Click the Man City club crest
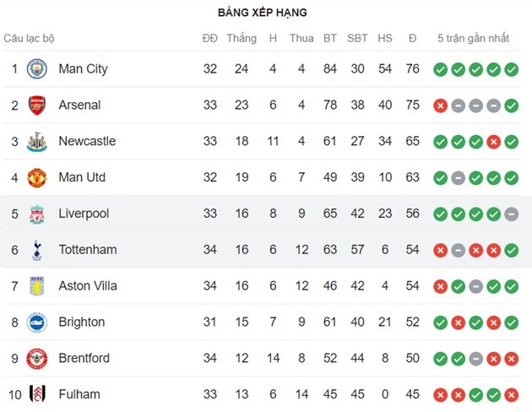Screen dimensions: 532x412 [x=37, y=68]
